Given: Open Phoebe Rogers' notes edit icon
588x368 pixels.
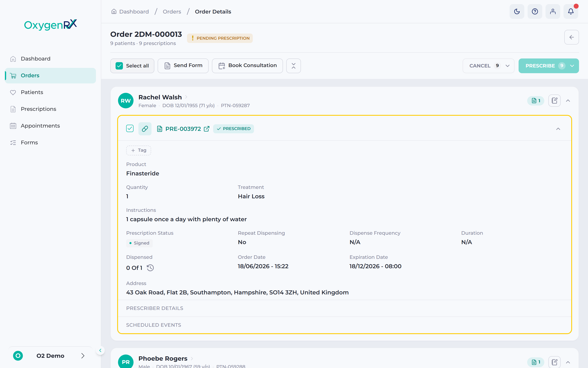Looking at the screenshot, I should pos(554,362).
